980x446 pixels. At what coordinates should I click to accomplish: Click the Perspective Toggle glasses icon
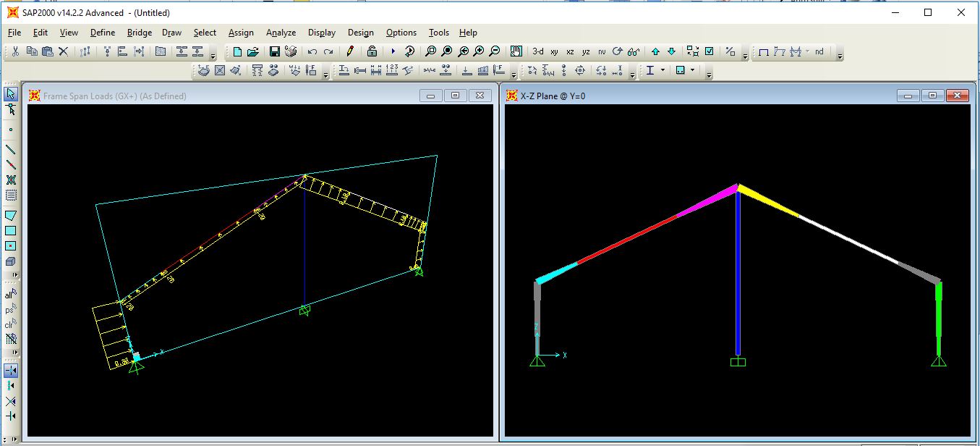(x=634, y=51)
